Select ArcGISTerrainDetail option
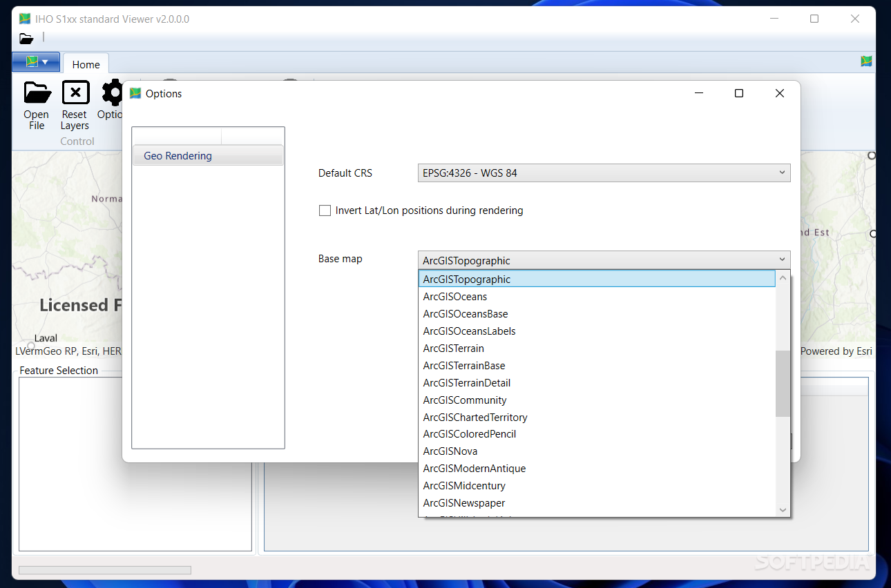The height and width of the screenshot is (588, 891). point(597,383)
